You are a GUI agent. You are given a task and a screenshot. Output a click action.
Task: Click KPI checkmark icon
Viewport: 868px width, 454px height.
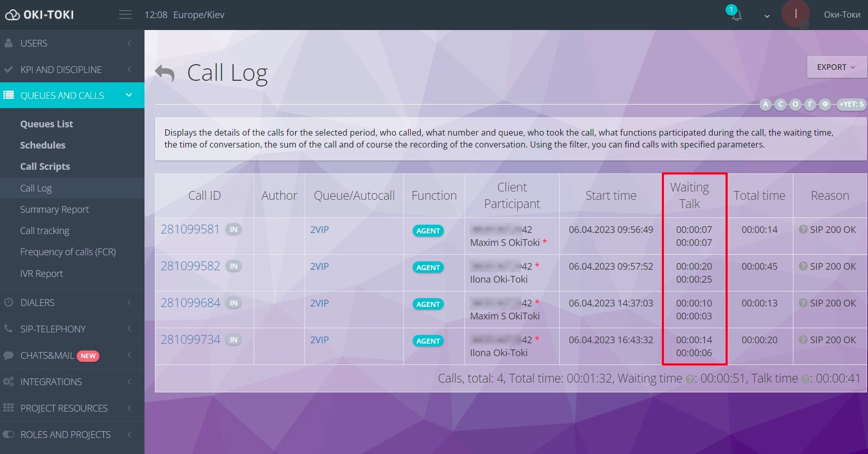pyautogui.click(x=8, y=69)
